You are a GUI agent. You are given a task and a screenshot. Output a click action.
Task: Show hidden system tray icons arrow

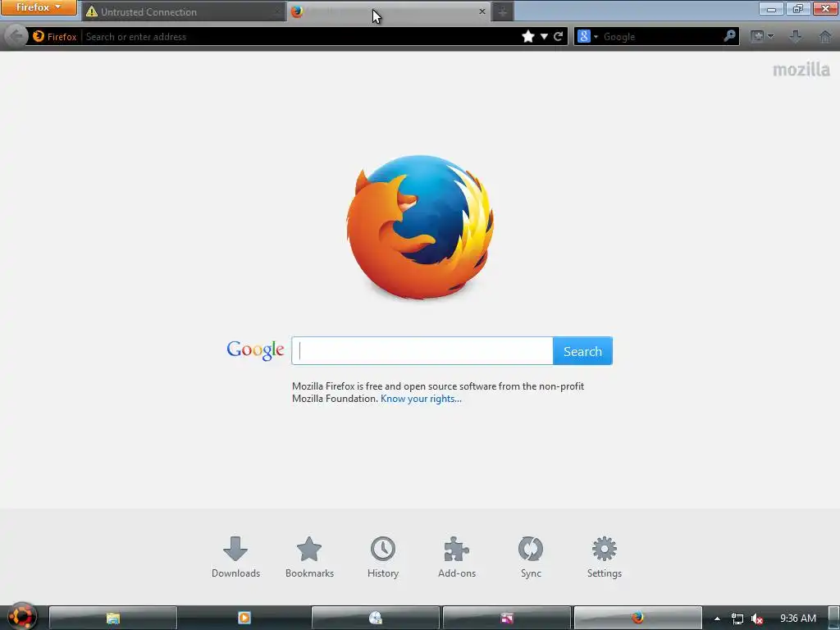(x=717, y=619)
